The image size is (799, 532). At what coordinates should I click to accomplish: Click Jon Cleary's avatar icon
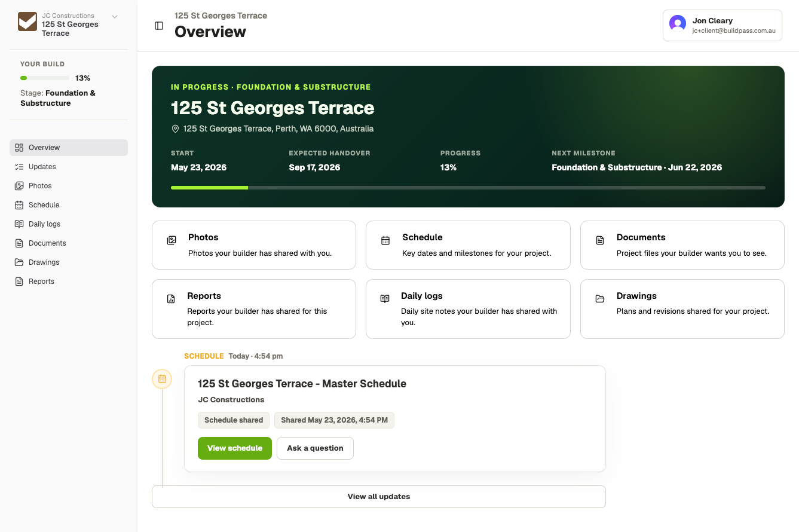coord(678,23)
